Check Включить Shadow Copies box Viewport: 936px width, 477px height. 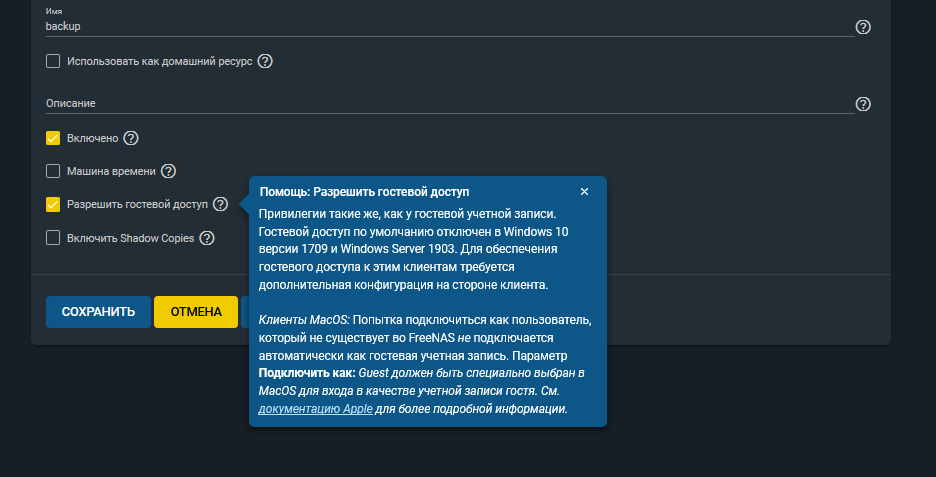53,238
